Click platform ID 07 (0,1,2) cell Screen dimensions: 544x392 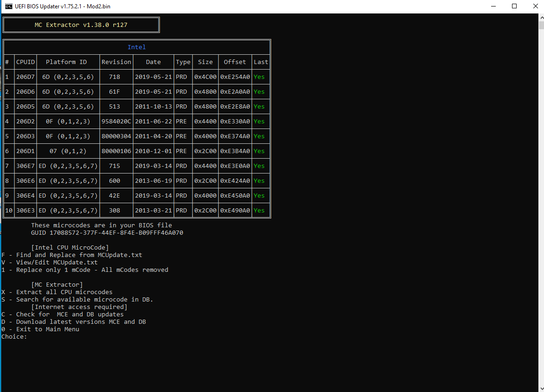coord(68,151)
